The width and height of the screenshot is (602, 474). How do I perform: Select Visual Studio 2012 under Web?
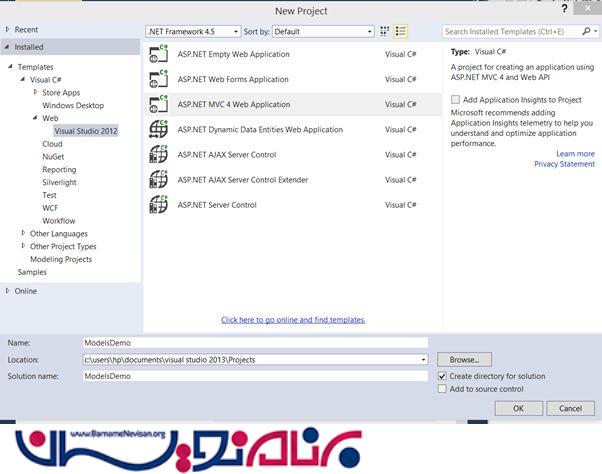coord(86,131)
